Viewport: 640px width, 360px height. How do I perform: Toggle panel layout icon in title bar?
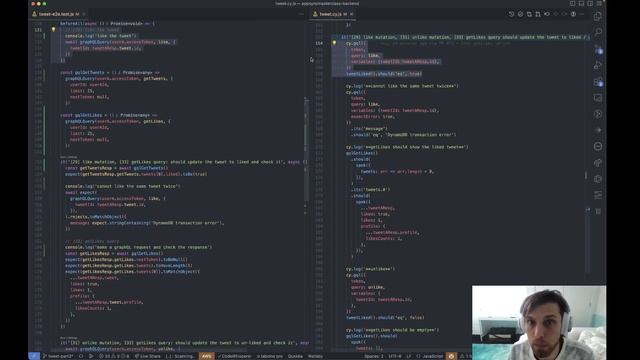[x=581, y=4]
